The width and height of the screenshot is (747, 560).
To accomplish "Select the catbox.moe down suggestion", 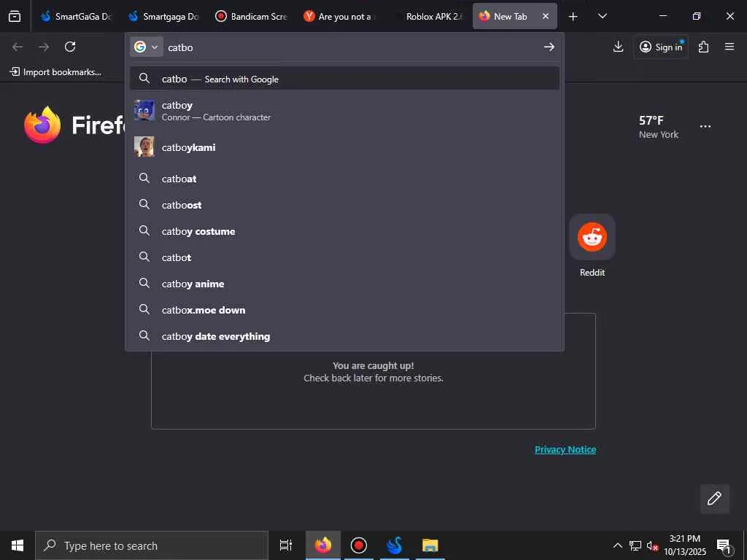I will point(344,309).
